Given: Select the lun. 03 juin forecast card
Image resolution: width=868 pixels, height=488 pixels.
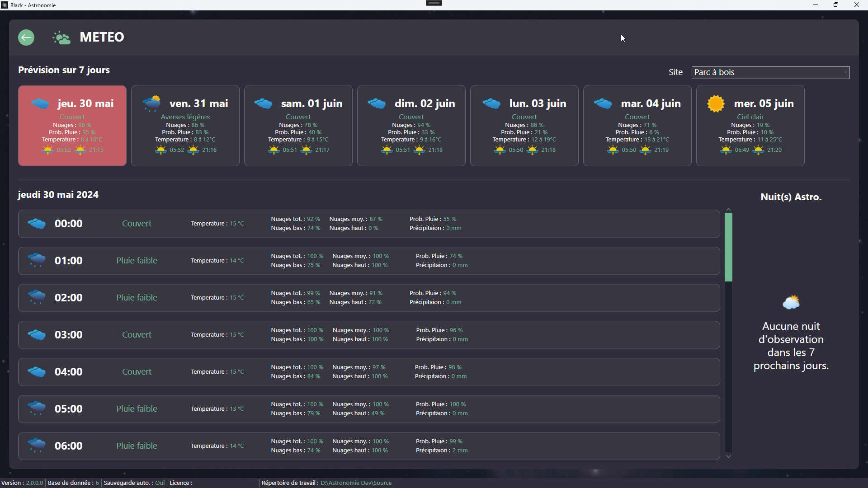Looking at the screenshot, I should (524, 126).
